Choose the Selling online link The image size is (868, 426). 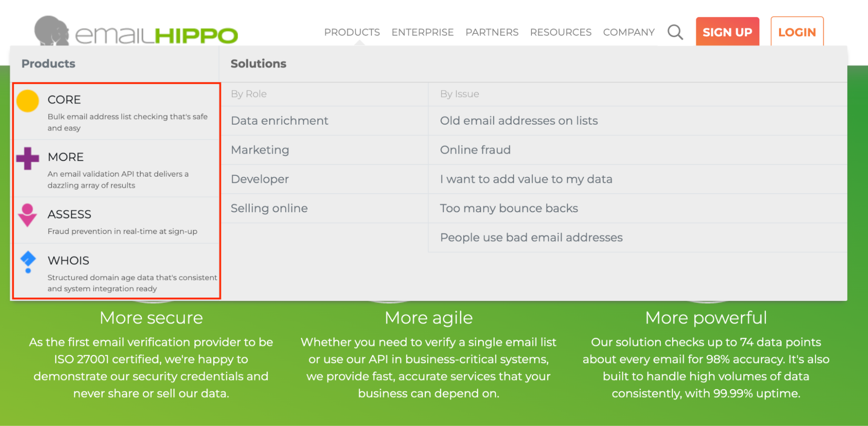(x=269, y=208)
